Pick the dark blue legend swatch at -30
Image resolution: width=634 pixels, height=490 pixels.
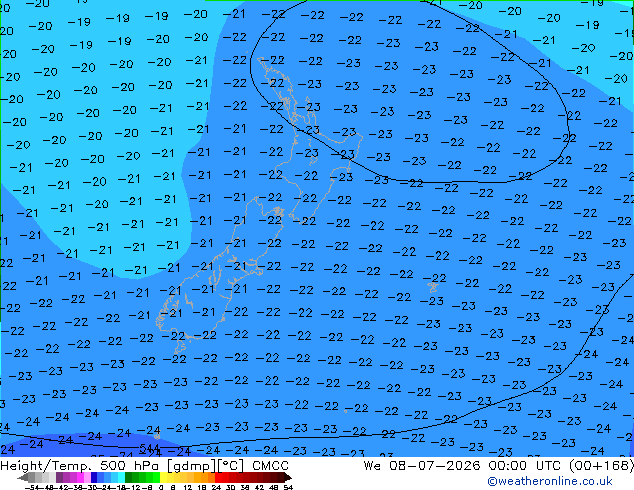[x=94, y=477]
